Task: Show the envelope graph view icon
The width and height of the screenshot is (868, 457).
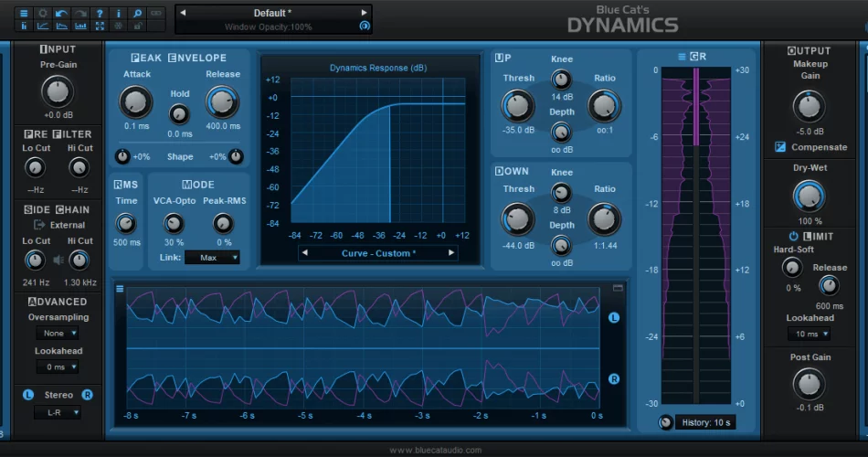Action: click(x=61, y=26)
